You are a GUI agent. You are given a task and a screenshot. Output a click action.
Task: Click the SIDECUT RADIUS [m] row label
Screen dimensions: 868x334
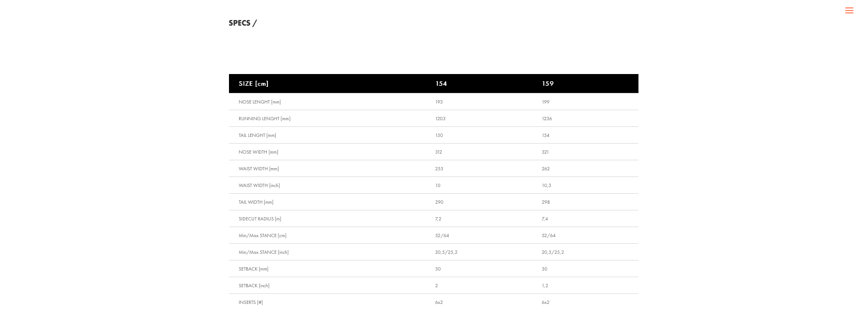(x=260, y=219)
